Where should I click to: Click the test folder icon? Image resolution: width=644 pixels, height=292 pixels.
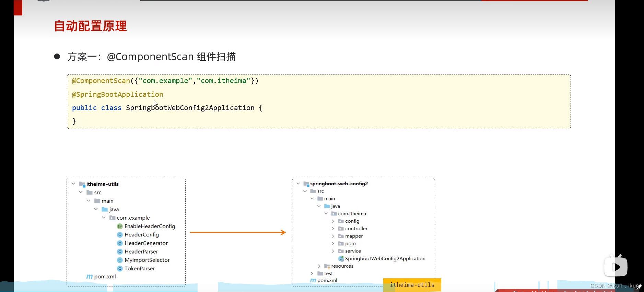(320, 273)
